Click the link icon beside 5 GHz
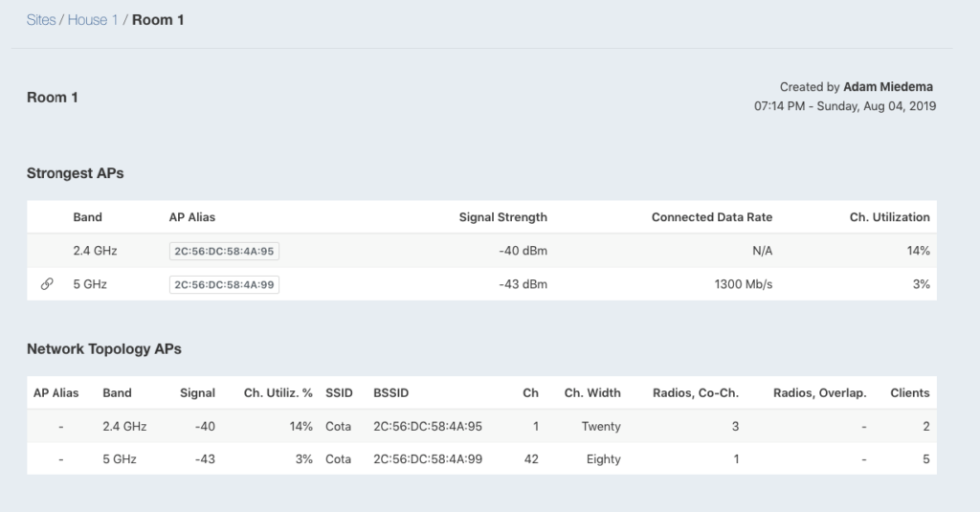The width and height of the screenshot is (980, 512). pos(47,284)
